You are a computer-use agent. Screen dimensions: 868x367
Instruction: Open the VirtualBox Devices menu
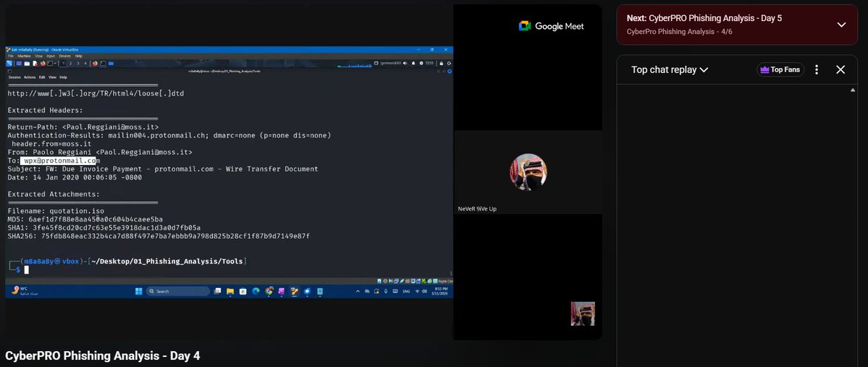click(x=64, y=56)
